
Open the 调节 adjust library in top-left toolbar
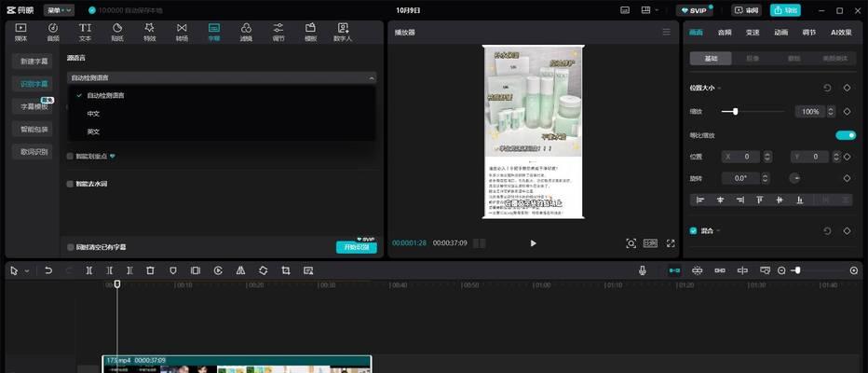click(278, 32)
